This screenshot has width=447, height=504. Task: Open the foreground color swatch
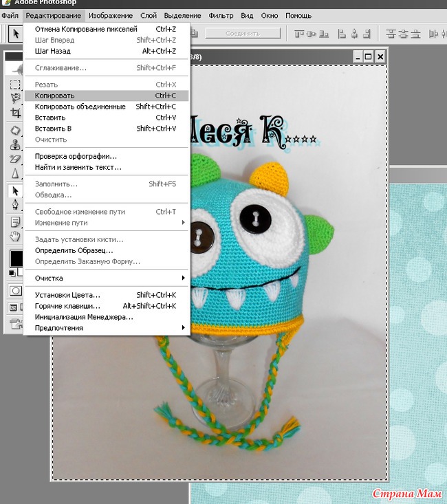(15, 259)
